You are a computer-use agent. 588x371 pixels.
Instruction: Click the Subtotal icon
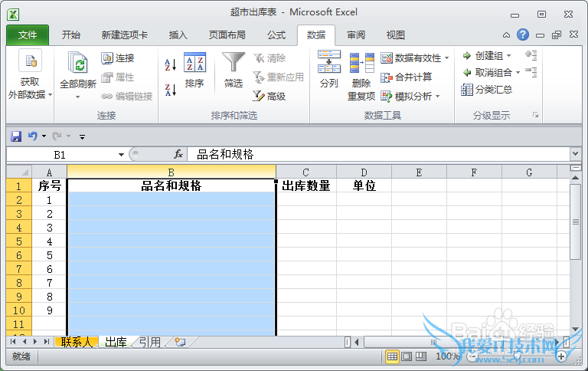click(x=467, y=90)
